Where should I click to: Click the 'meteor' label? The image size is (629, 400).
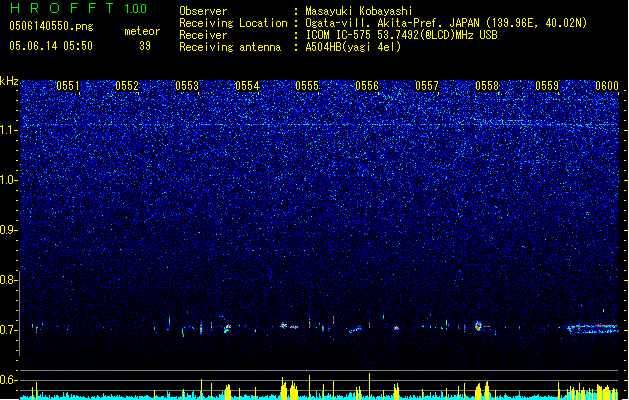click(142, 31)
